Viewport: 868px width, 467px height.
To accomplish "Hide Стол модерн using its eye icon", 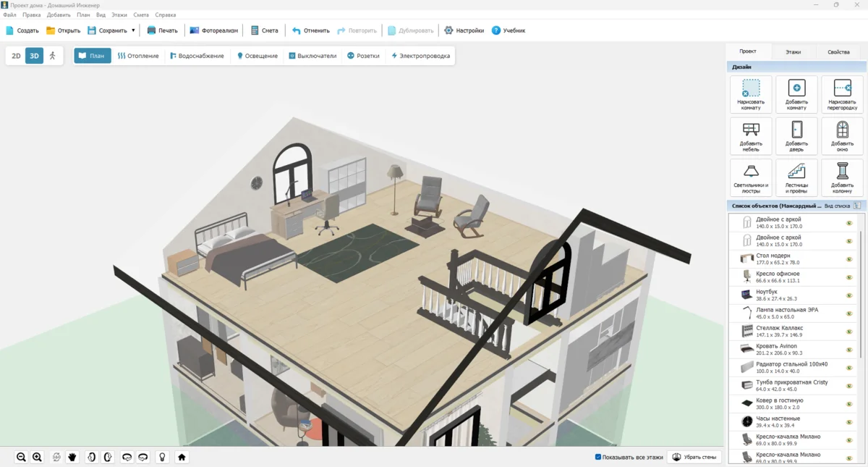I will (x=849, y=259).
